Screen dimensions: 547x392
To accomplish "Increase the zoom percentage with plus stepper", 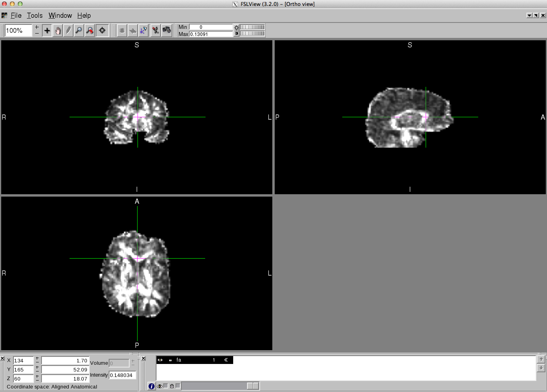I will 37,27.
